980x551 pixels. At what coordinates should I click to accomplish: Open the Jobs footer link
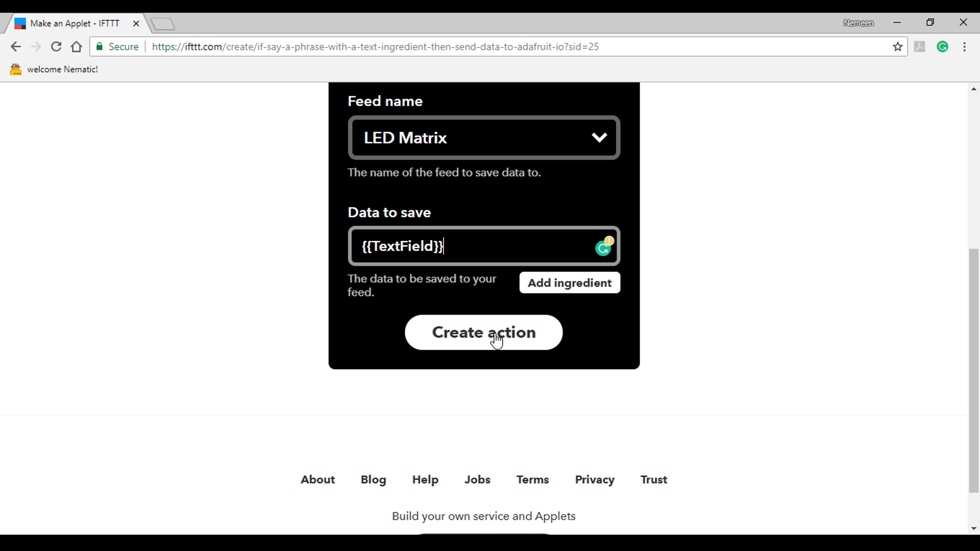[477, 480]
